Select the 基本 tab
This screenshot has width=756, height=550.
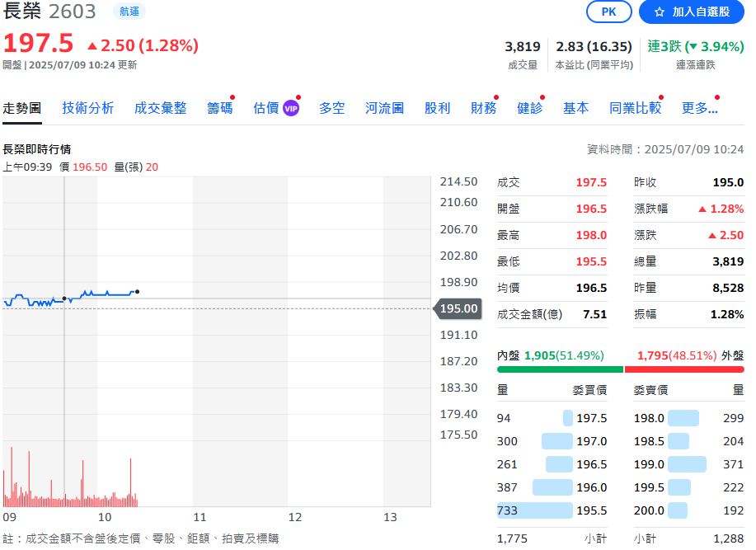point(575,108)
